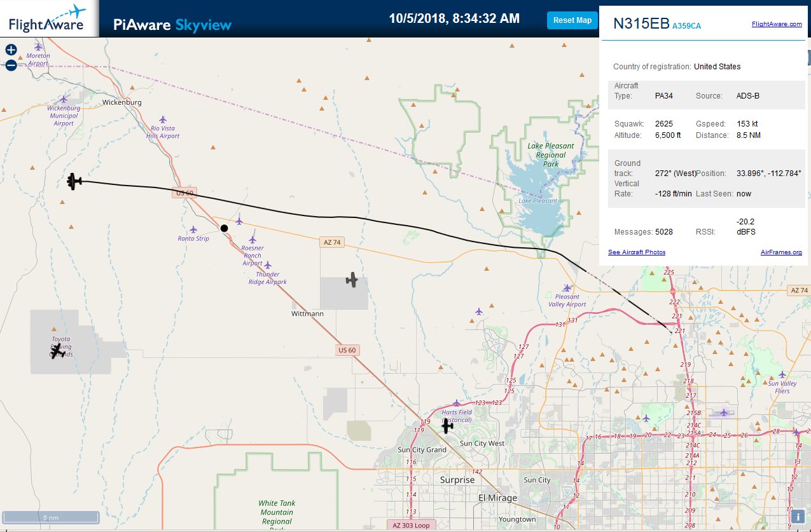Screen dimensions: 811x532
Task: Open map attribution info button
Action: [797, 517]
